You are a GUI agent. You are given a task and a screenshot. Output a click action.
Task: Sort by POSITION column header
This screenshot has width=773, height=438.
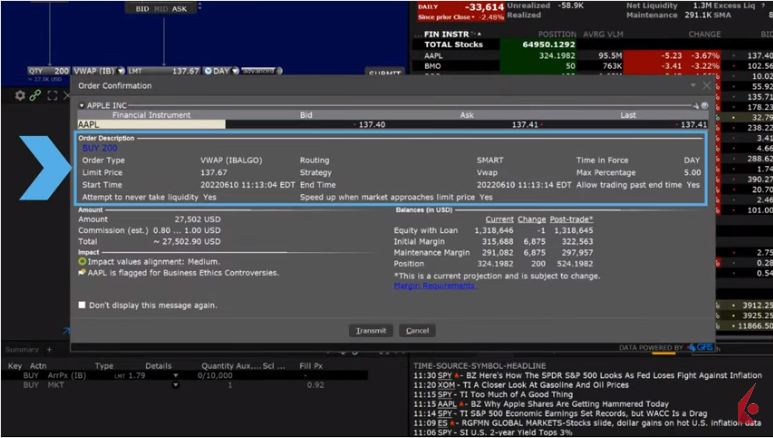pyautogui.click(x=557, y=34)
